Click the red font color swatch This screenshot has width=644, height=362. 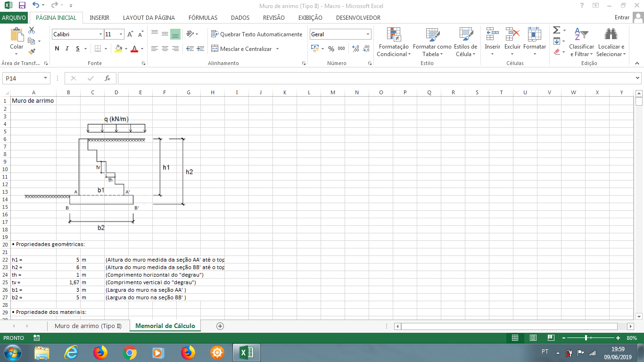tap(135, 49)
